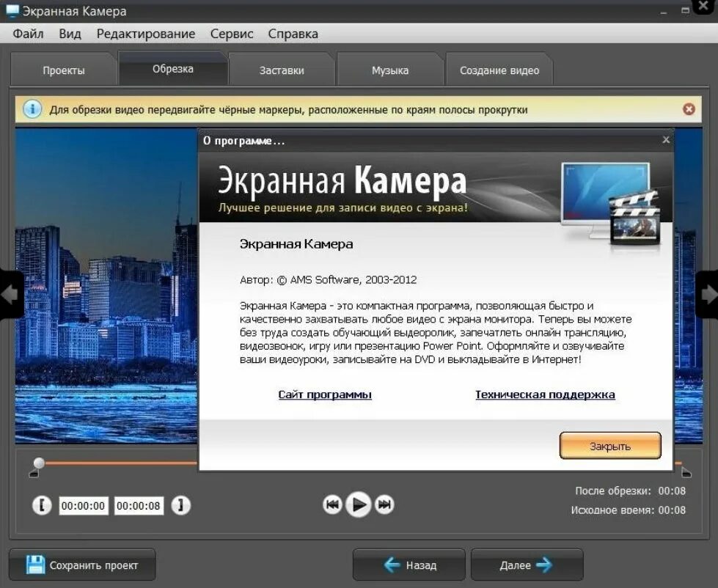
Task: Open the Файл menu
Action: pos(28,34)
